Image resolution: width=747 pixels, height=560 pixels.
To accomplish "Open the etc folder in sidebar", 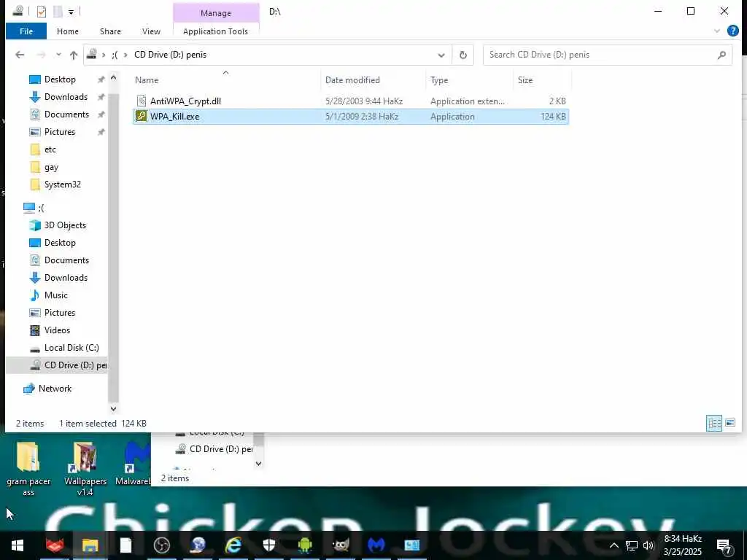I will pos(50,149).
